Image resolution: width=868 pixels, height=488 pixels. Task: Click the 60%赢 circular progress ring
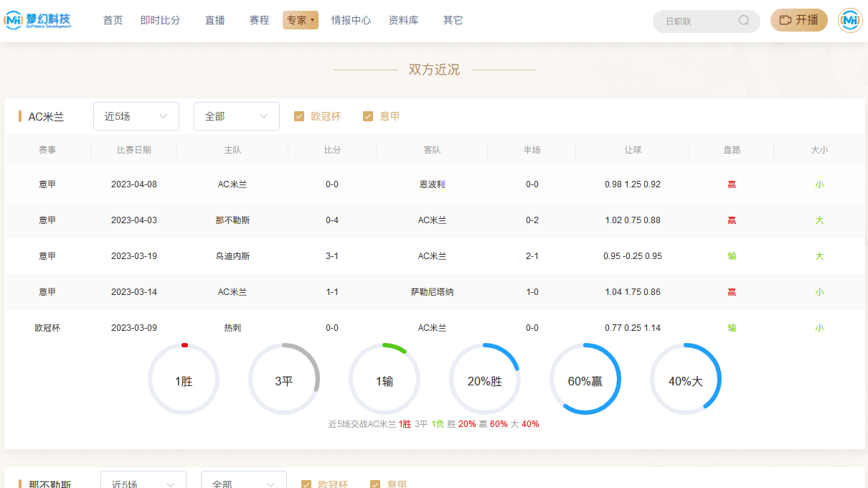coord(585,379)
